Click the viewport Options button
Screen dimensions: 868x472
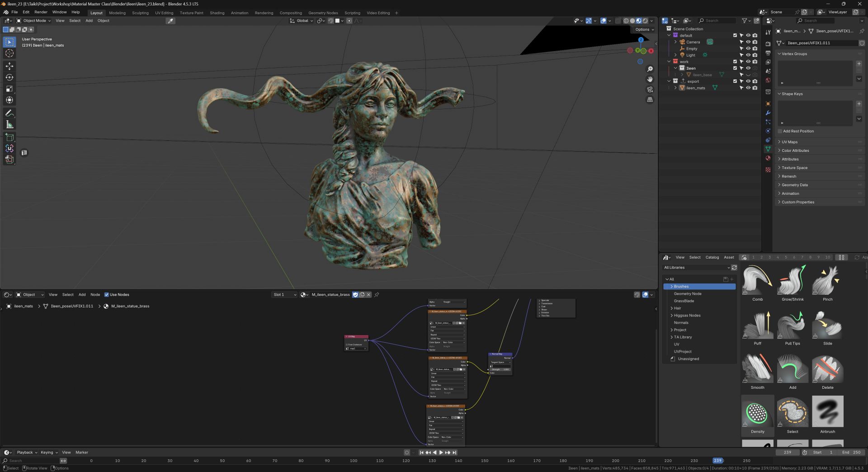[644, 29]
